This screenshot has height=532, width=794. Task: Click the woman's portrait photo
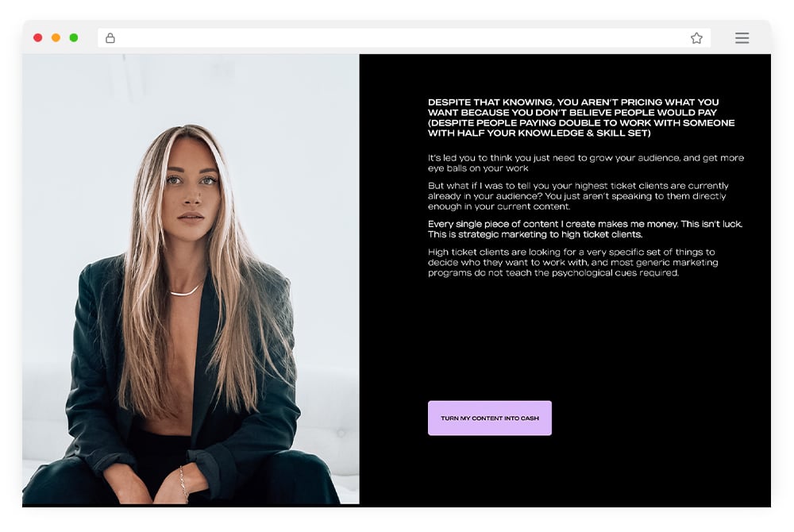click(x=191, y=279)
